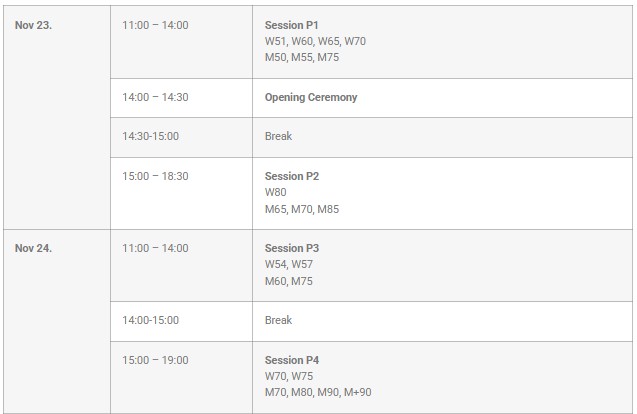Viewport: 637px width, 414px height.
Task: Click the W54, W57 category line
Action: pos(289,265)
